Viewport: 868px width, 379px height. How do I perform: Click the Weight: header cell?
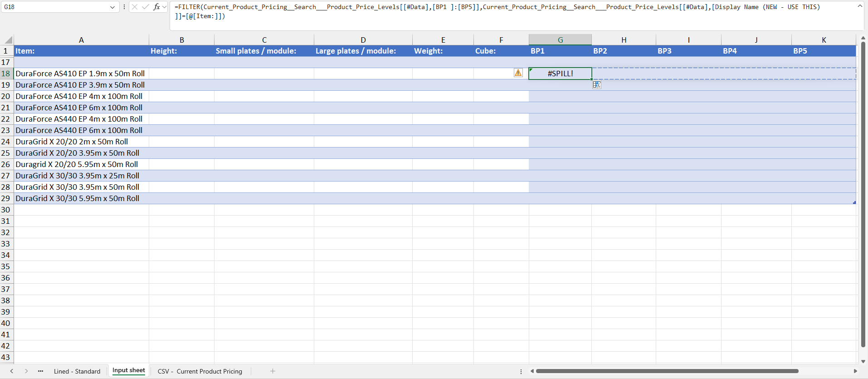[443, 51]
